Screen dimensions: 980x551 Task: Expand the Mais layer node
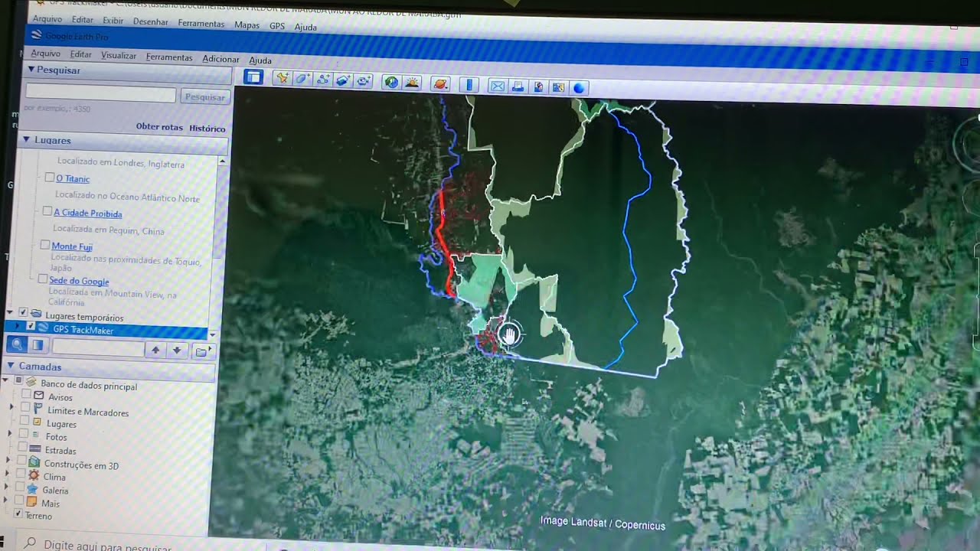pyautogui.click(x=7, y=500)
